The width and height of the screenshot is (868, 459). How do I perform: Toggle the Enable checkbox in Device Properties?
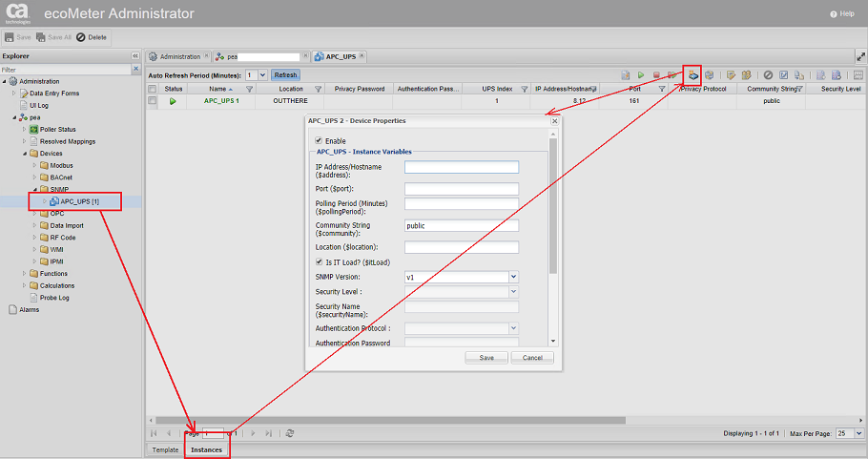pos(319,140)
